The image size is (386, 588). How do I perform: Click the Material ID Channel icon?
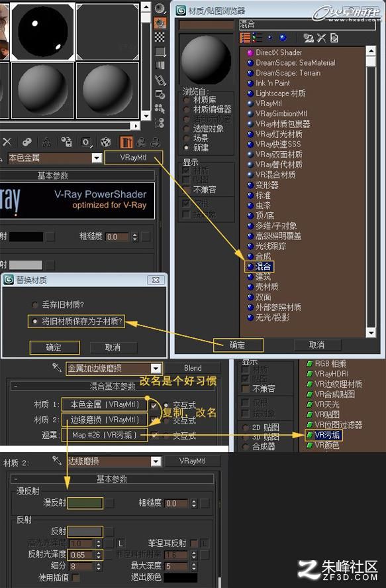point(87,142)
